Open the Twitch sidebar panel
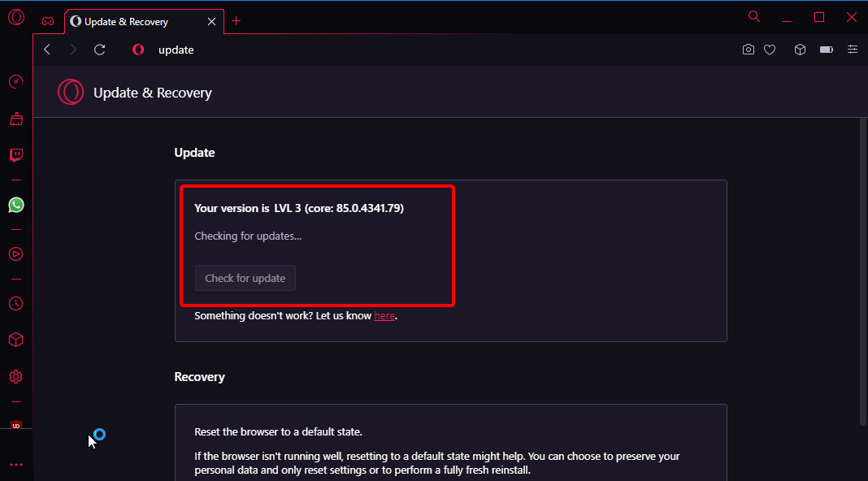This screenshot has height=481, width=868. [16, 155]
